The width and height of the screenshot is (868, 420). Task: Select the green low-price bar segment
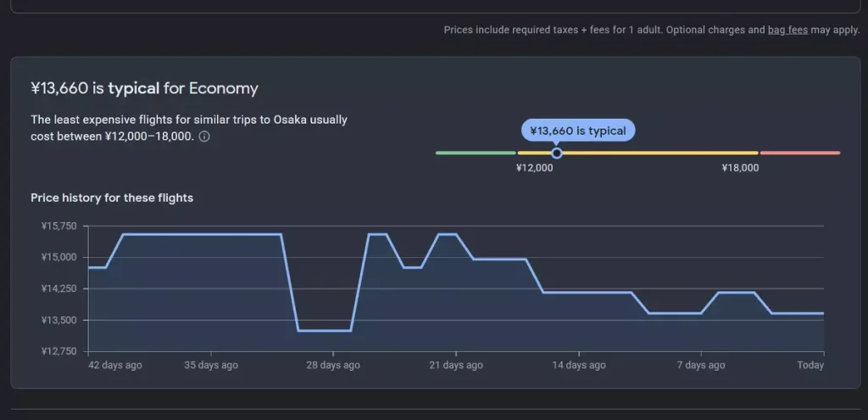476,153
